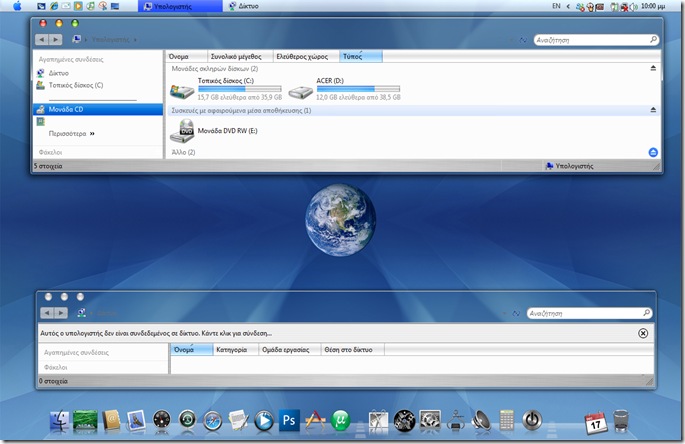Expand Περισσότερα chevron in favorites sidebar

(x=92, y=134)
